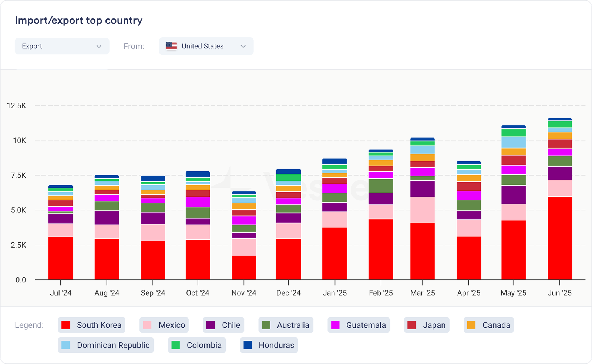Image resolution: width=592 pixels, height=364 pixels.
Task: Expand the United States country selector
Action: pos(206,46)
